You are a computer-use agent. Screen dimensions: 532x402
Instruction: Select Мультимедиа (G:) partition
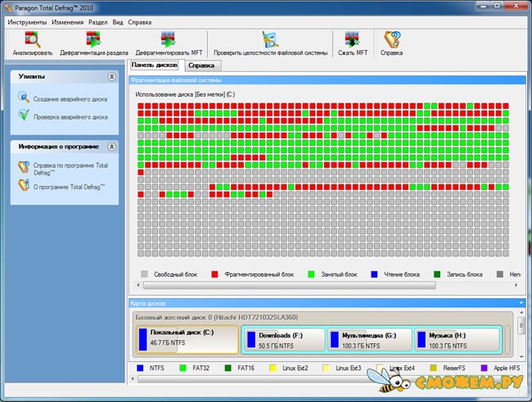pos(370,340)
